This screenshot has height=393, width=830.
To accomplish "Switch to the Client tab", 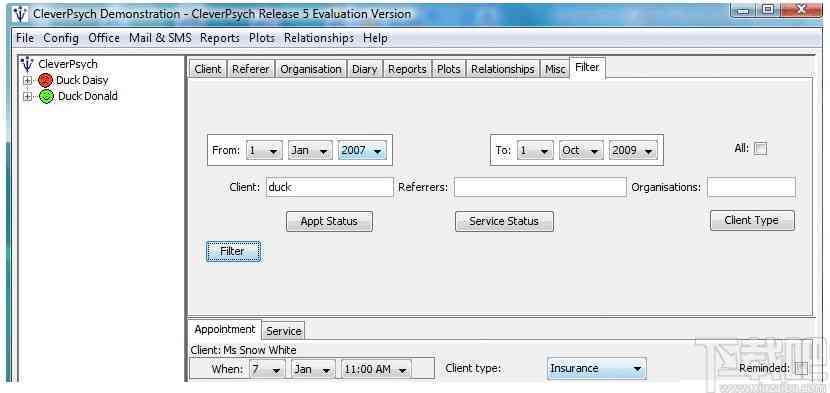I will (x=208, y=69).
